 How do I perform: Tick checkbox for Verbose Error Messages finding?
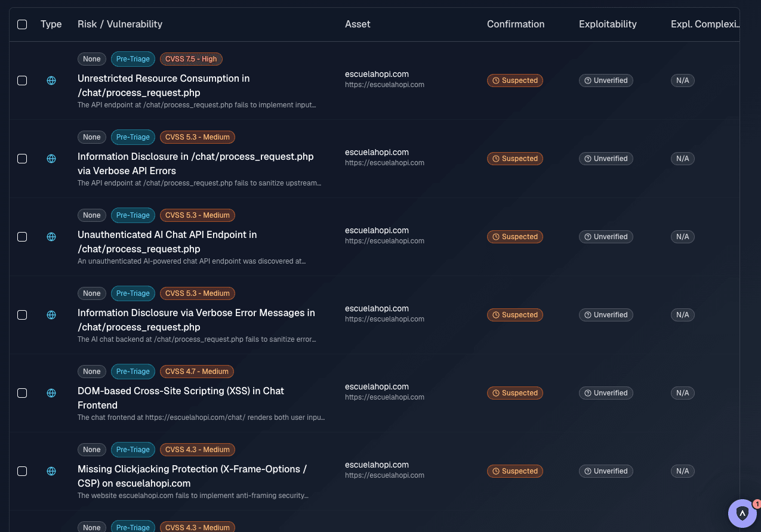tap(22, 315)
